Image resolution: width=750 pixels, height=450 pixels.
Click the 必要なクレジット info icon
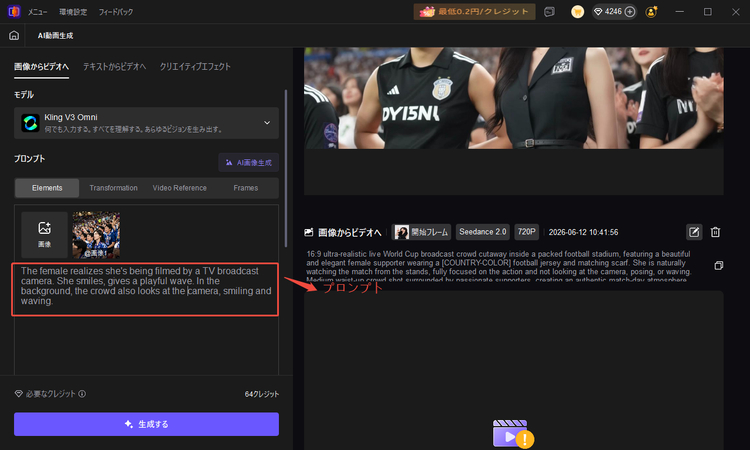[82, 394]
